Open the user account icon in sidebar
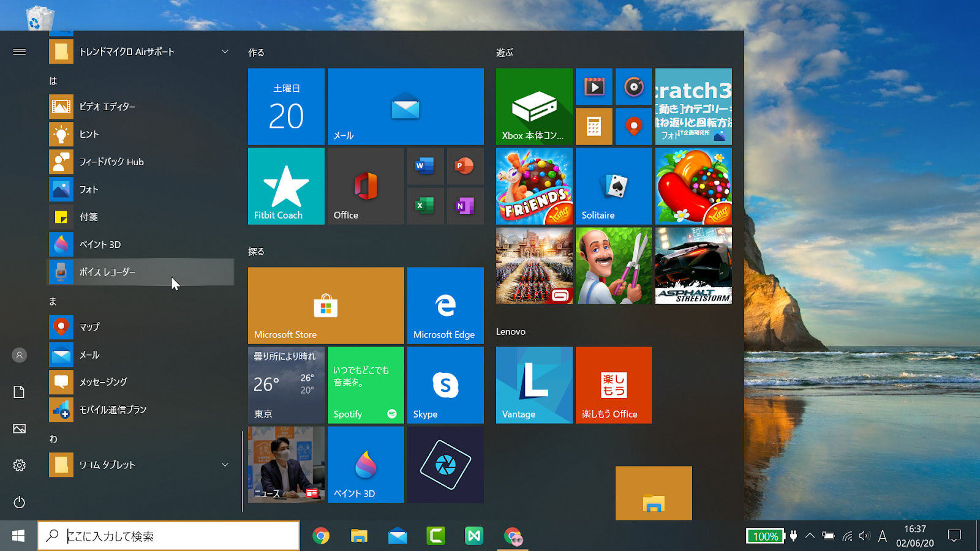The height and width of the screenshot is (551, 980). click(20, 355)
